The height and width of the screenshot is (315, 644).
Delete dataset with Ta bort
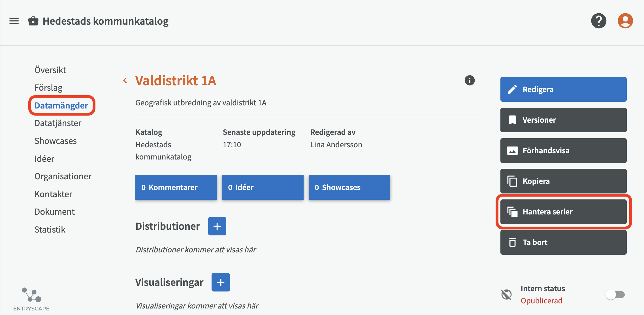[563, 242]
